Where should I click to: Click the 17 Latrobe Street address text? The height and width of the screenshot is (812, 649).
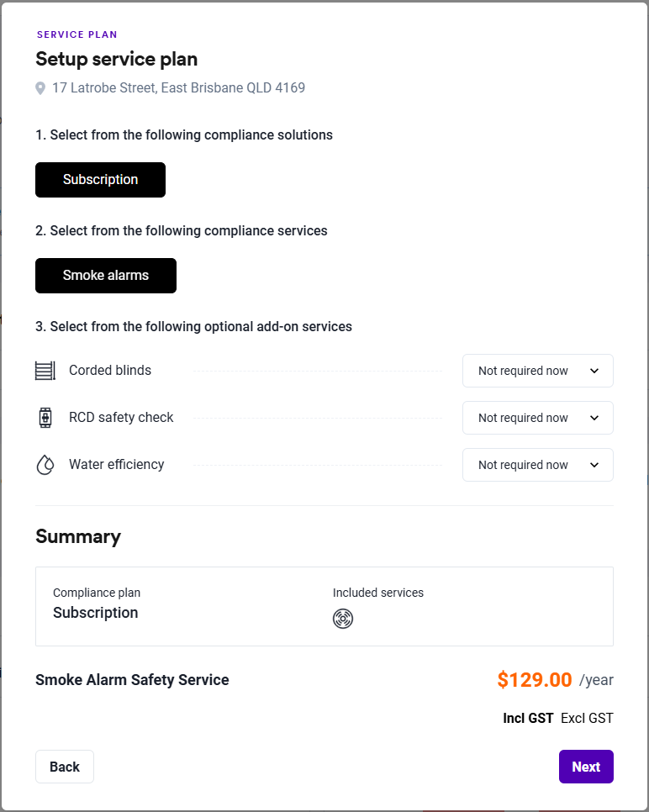point(178,88)
